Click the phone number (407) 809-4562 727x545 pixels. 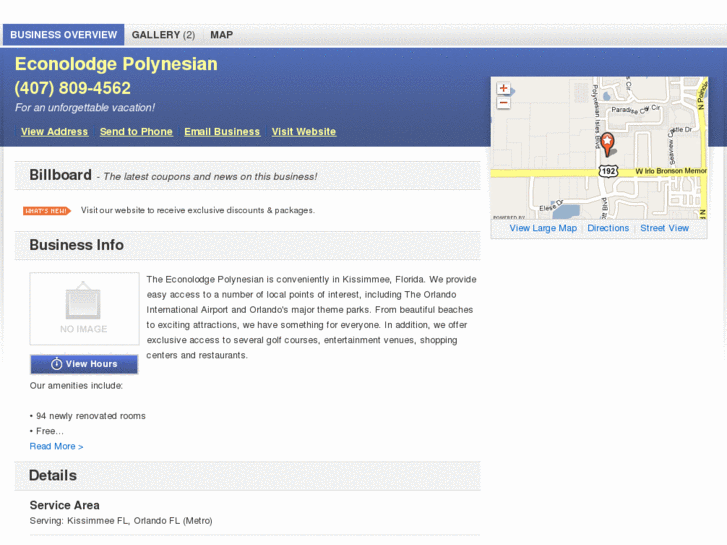point(73,88)
